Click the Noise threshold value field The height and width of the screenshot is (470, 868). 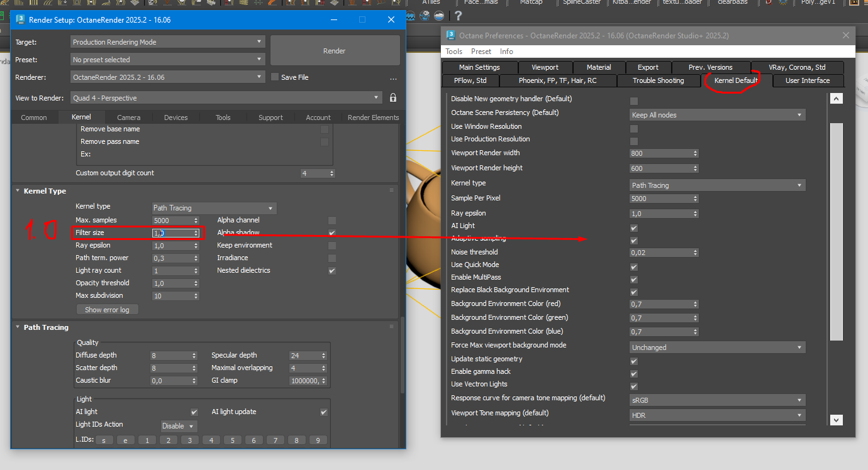(660, 253)
